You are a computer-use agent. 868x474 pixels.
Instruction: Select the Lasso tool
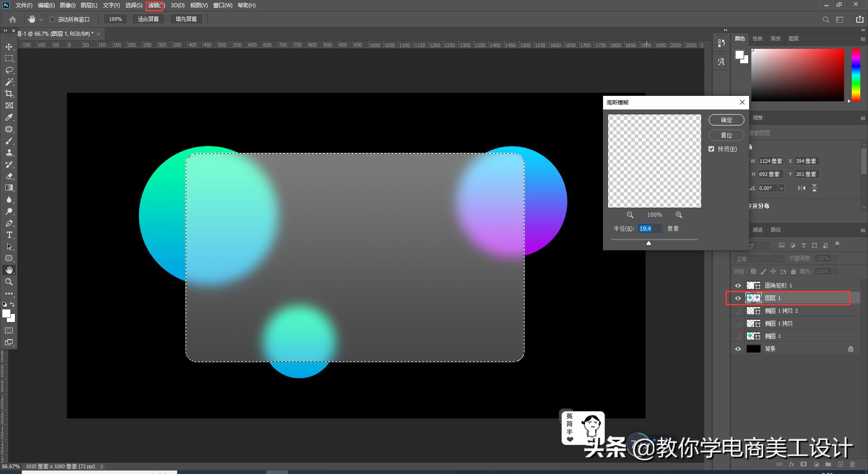9,71
